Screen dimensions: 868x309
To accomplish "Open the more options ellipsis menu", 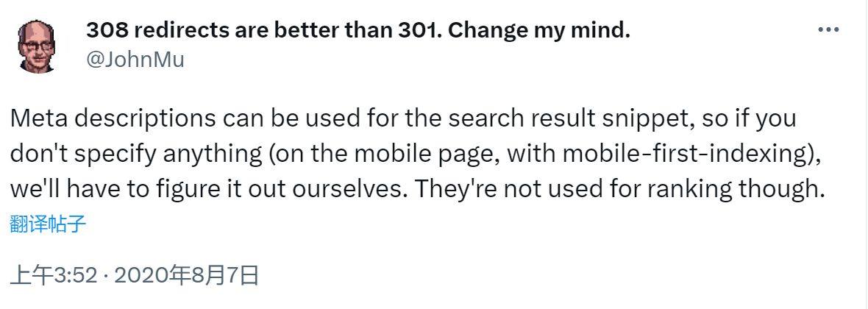I will tap(828, 30).
